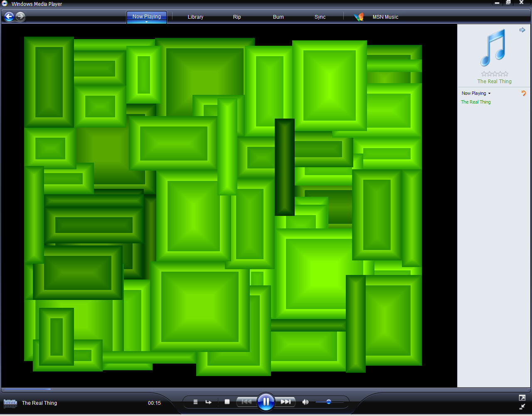Viewport: 532px width, 416px height.
Task: Open the Burn tab
Action: coord(278,17)
